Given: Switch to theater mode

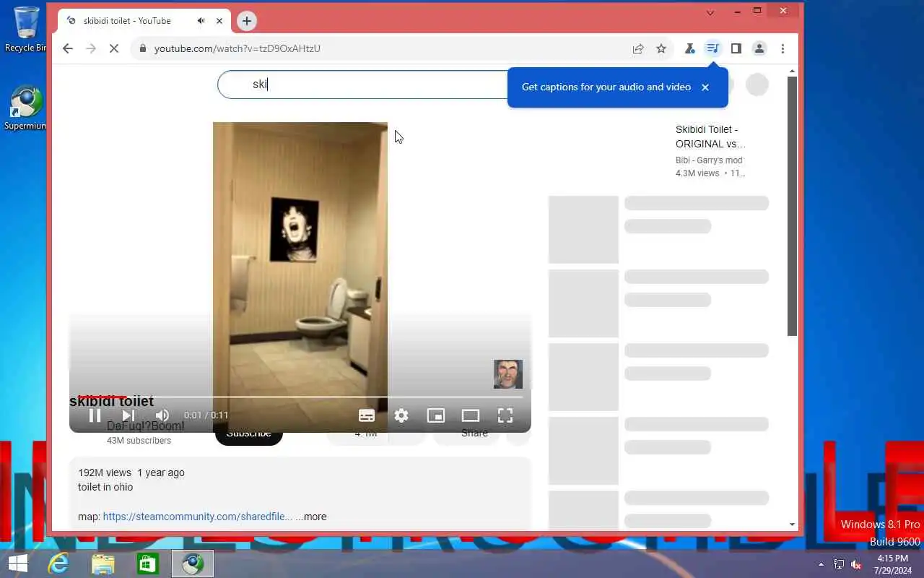Looking at the screenshot, I should coord(471,415).
